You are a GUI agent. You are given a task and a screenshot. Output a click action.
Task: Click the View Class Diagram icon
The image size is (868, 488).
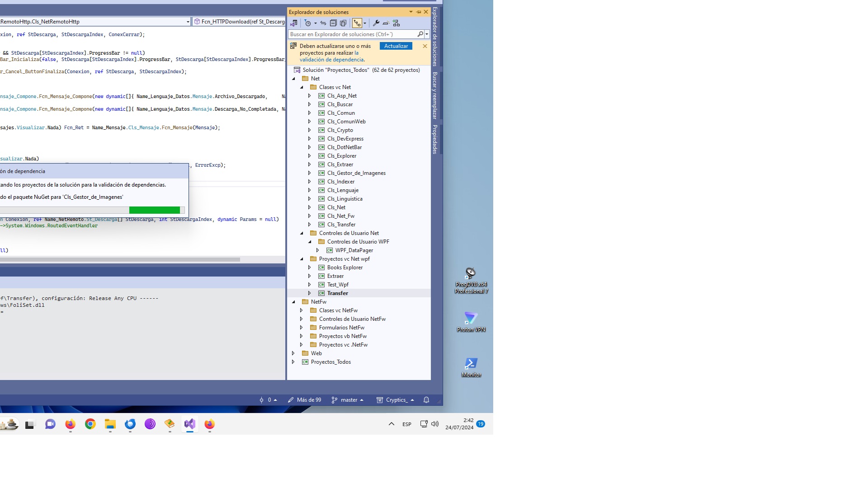click(x=396, y=23)
